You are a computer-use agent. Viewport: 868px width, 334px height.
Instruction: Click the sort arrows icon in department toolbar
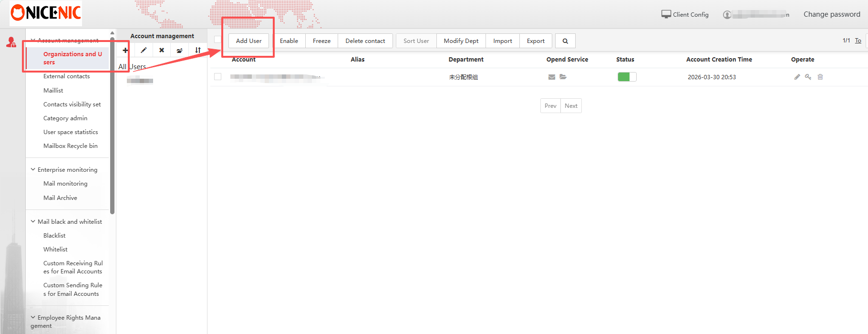point(198,50)
